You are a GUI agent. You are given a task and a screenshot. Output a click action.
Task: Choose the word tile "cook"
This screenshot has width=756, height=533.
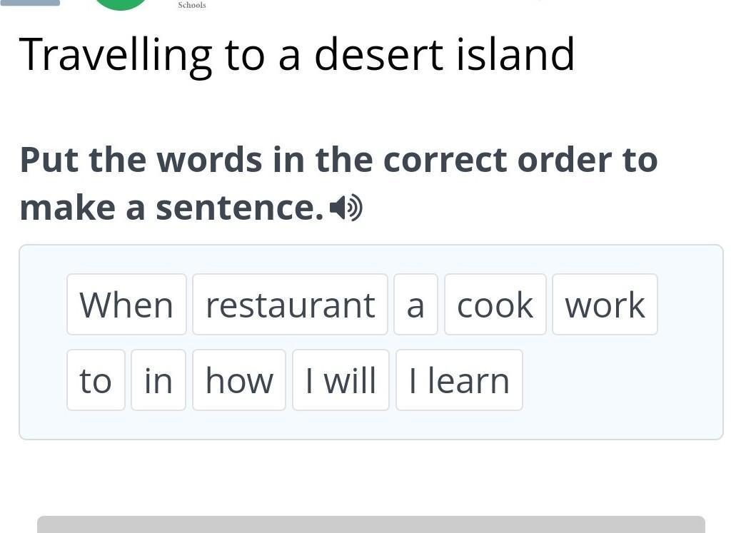495,305
